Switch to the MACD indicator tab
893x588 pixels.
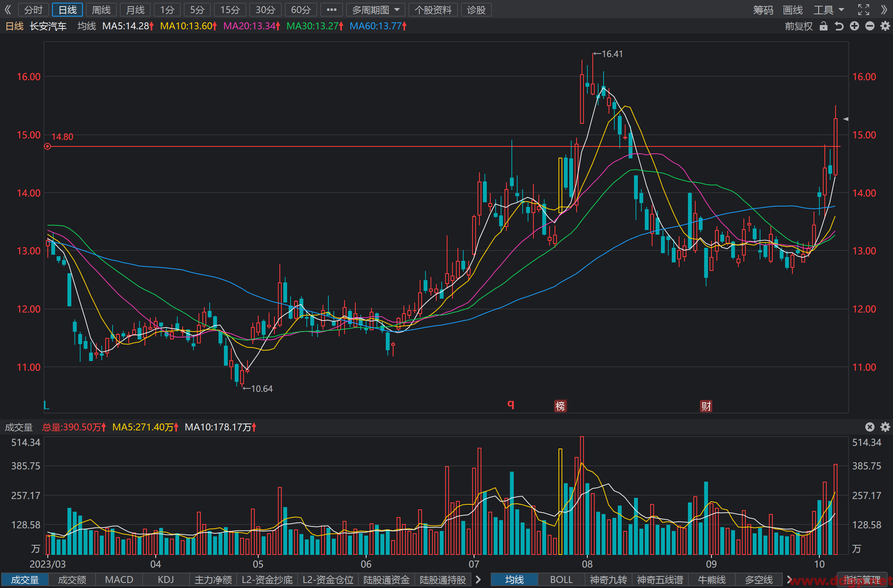click(119, 580)
